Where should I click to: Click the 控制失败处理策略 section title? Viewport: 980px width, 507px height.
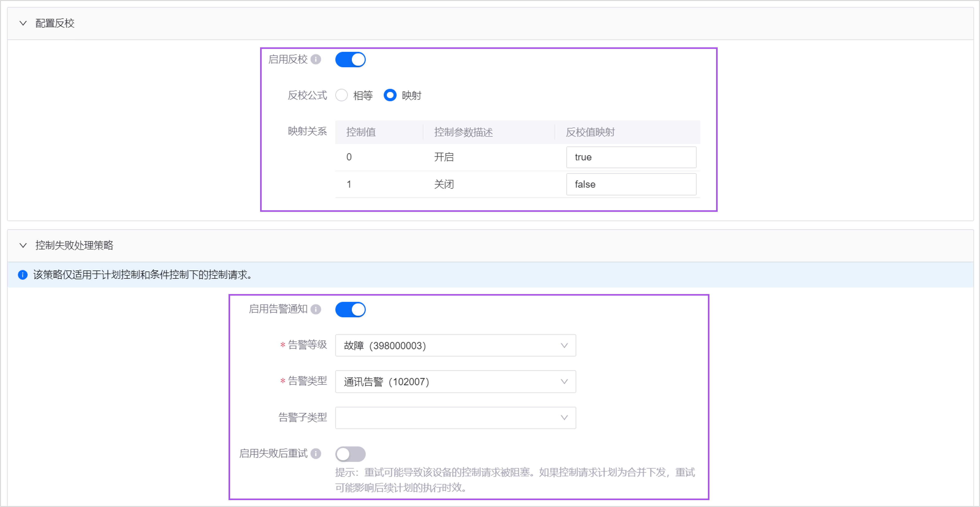74,245
